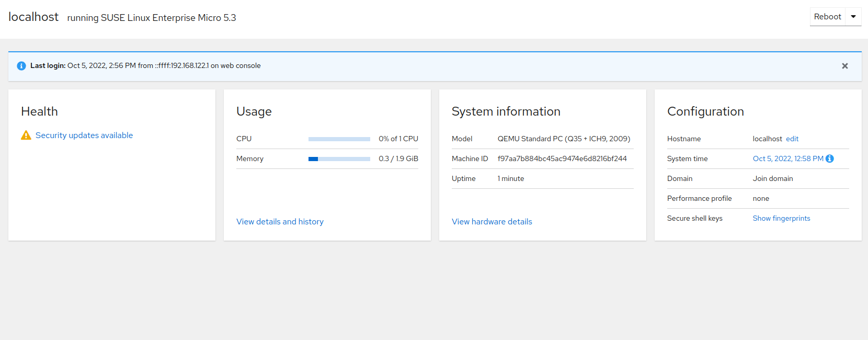Dismiss the Last login notification
The height and width of the screenshot is (340, 868).
click(844, 66)
